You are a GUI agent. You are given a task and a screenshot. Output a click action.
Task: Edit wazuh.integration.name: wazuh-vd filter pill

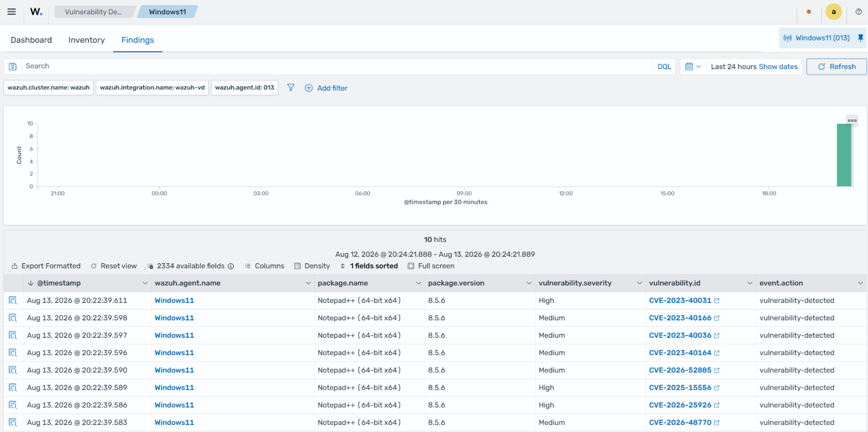pyautogui.click(x=152, y=88)
